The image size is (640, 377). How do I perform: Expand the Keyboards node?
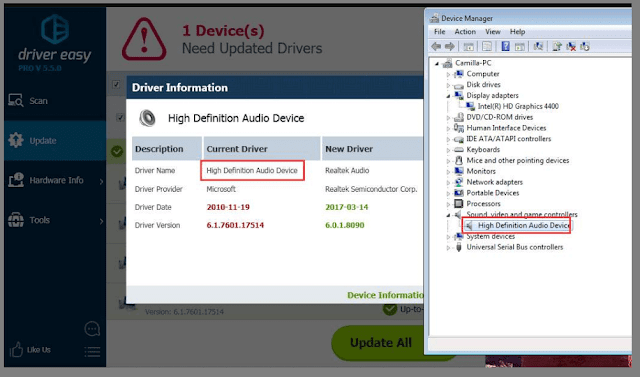pos(448,150)
